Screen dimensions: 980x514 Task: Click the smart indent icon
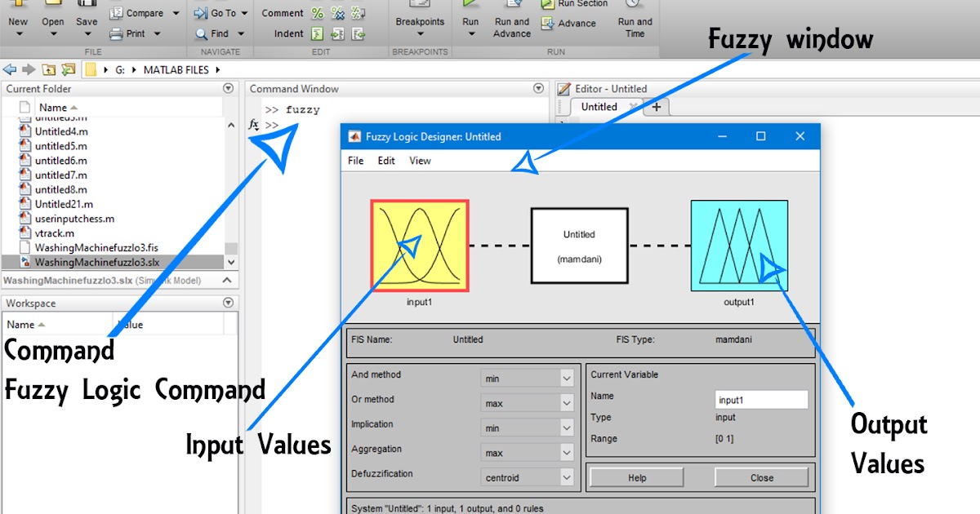click(317, 33)
